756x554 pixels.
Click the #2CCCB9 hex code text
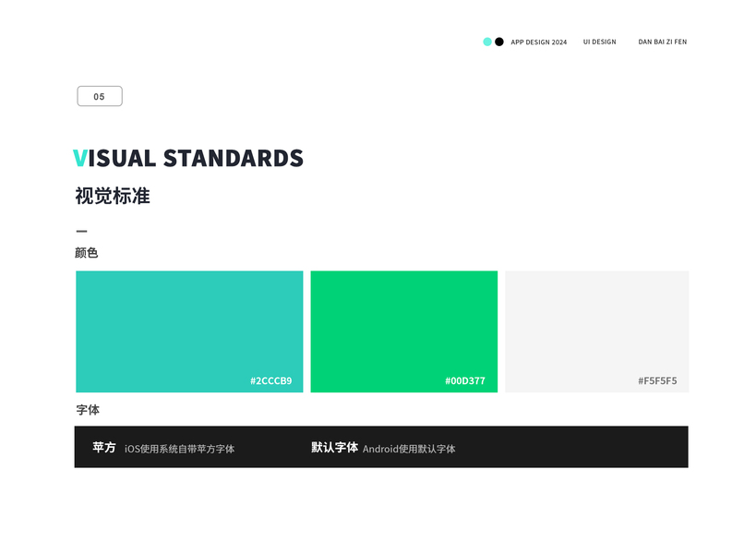click(x=271, y=381)
